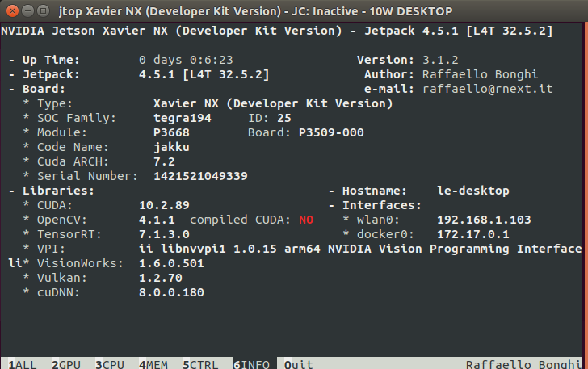Image resolution: width=588 pixels, height=369 pixels.
Task: Minimize the jtop terminal window
Action: tap(27, 10)
